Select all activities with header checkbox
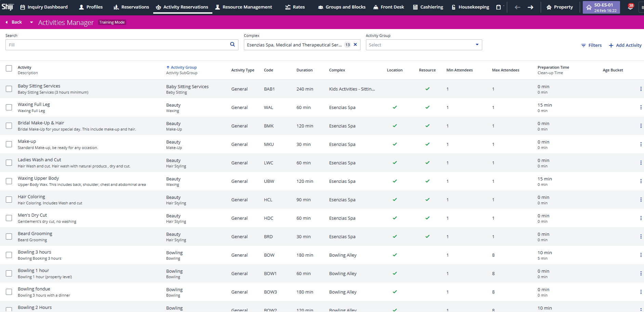Image resolution: width=644 pixels, height=312 pixels. (9, 68)
